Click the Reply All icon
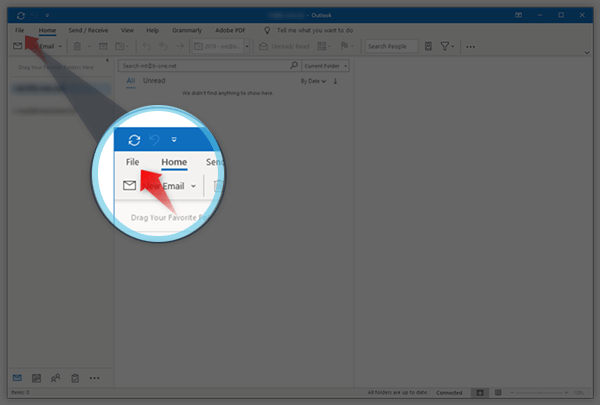The height and width of the screenshot is (405, 600). (163, 46)
